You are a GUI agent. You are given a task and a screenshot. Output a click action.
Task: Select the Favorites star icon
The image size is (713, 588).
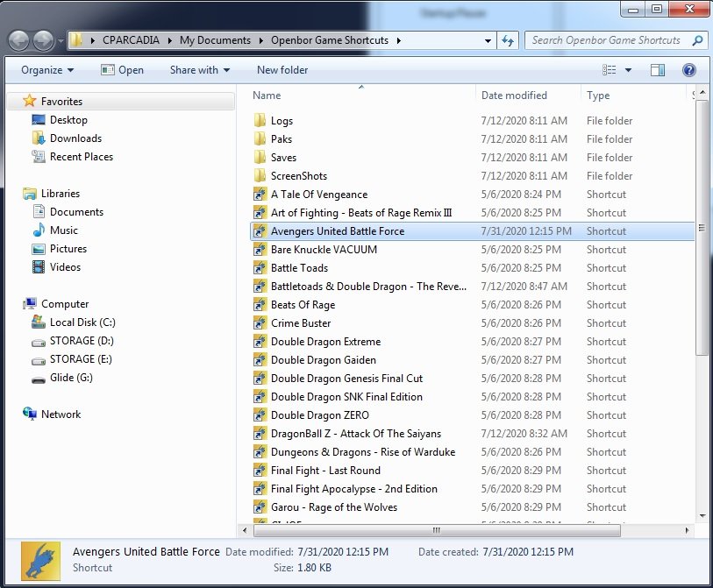(30, 101)
